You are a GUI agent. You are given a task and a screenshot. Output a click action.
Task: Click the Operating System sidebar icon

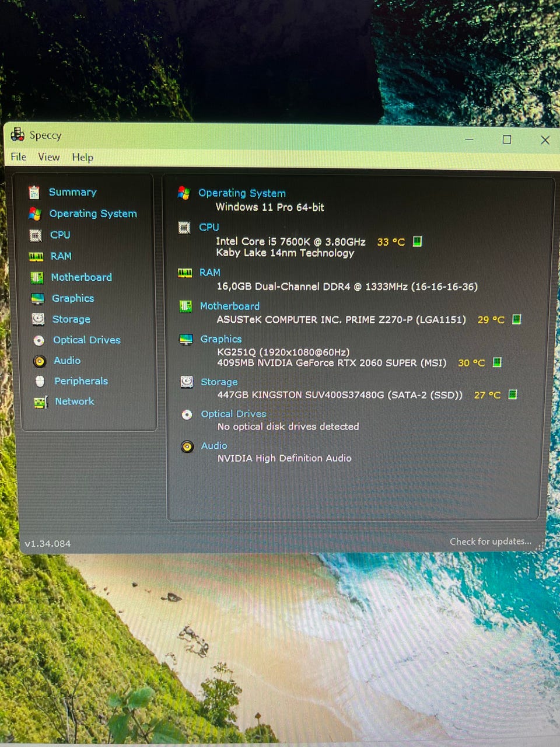tap(35, 214)
